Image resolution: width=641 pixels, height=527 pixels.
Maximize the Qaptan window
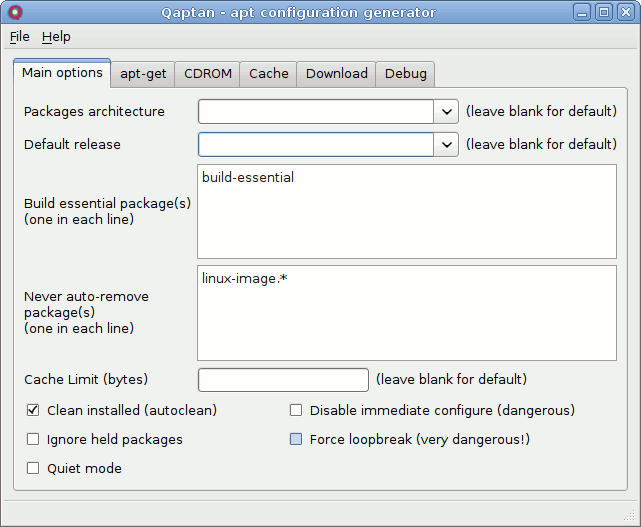click(x=604, y=12)
